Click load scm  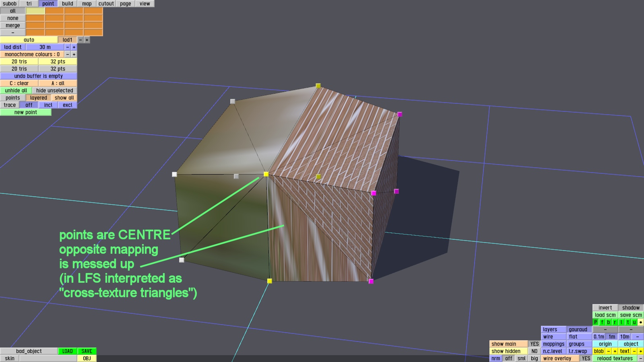(605, 315)
